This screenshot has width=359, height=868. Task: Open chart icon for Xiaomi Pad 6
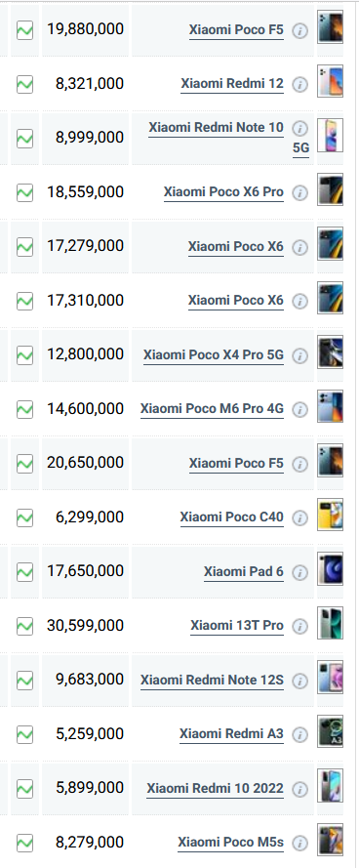point(25,572)
